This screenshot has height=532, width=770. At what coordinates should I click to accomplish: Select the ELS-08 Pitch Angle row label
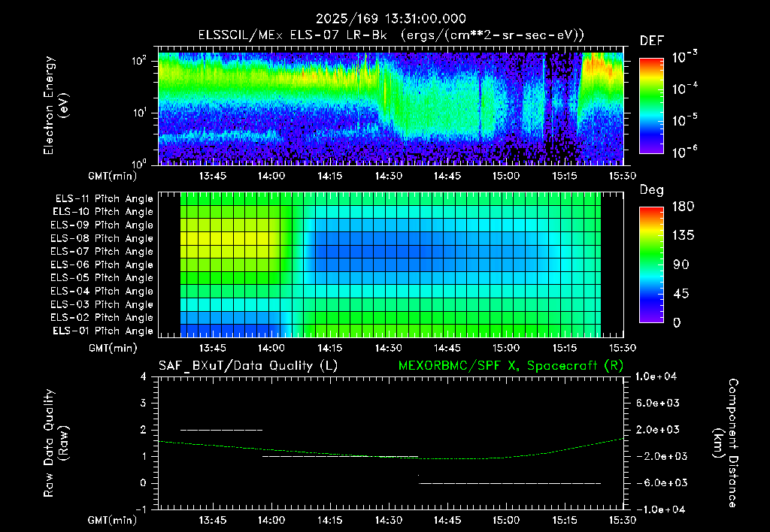coord(102,238)
